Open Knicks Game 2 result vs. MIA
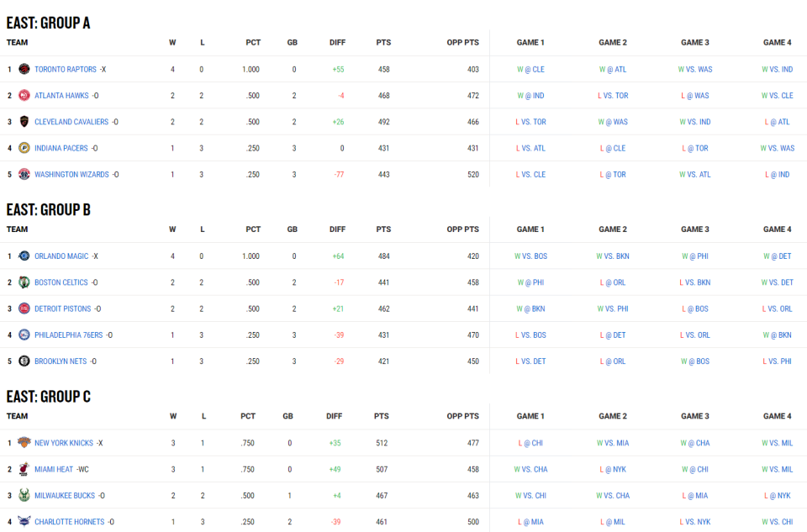The height and width of the screenshot is (532, 807). tap(613, 443)
